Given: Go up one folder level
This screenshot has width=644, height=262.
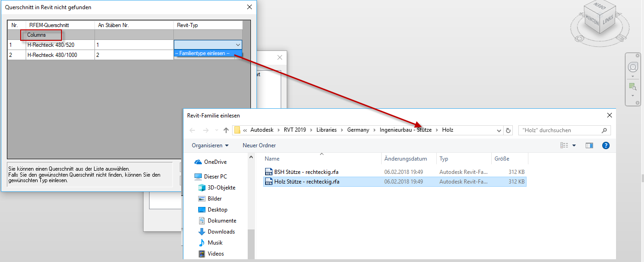Looking at the screenshot, I should click(226, 130).
